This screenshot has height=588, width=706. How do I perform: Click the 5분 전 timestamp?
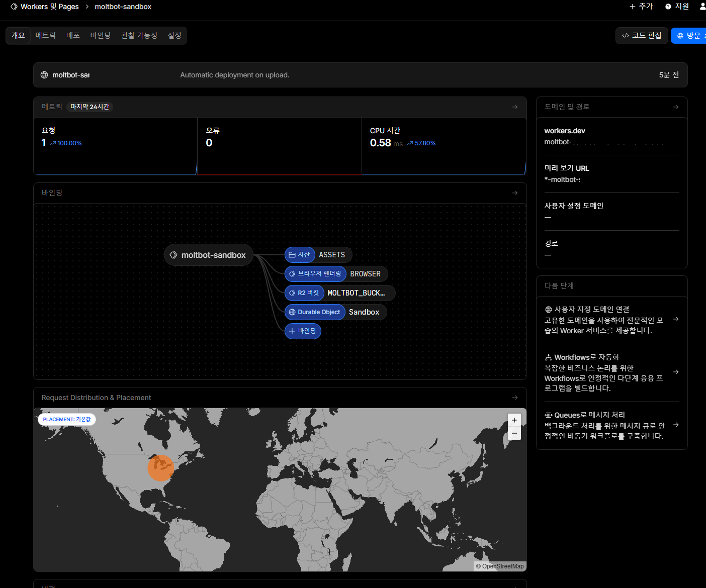669,75
